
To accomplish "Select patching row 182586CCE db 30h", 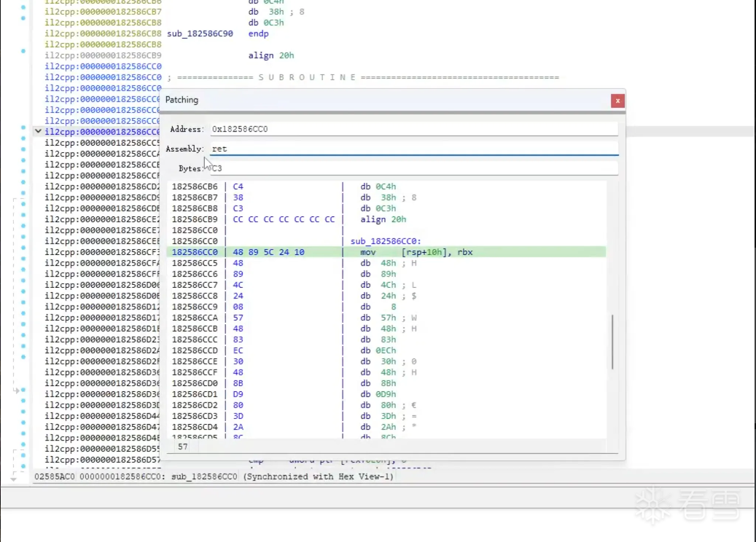I will [x=386, y=361].
